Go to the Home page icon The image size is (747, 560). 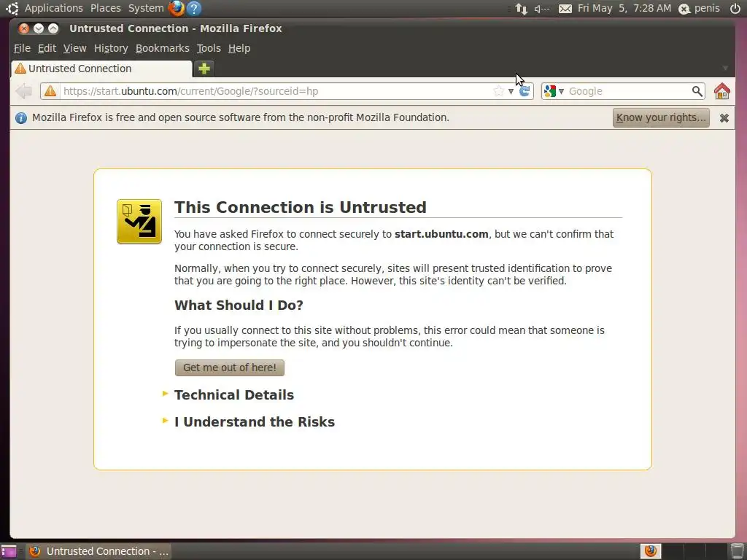click(x=721, y=91)
